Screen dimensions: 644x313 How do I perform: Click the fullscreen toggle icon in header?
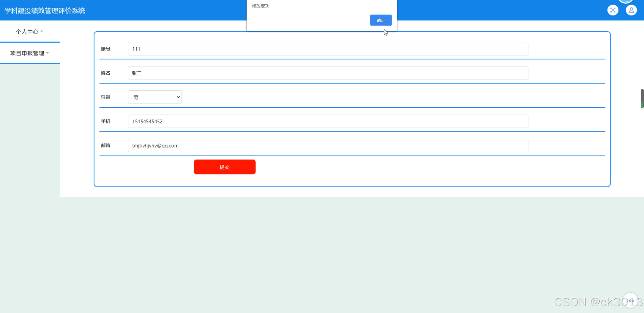coord(613,10)
